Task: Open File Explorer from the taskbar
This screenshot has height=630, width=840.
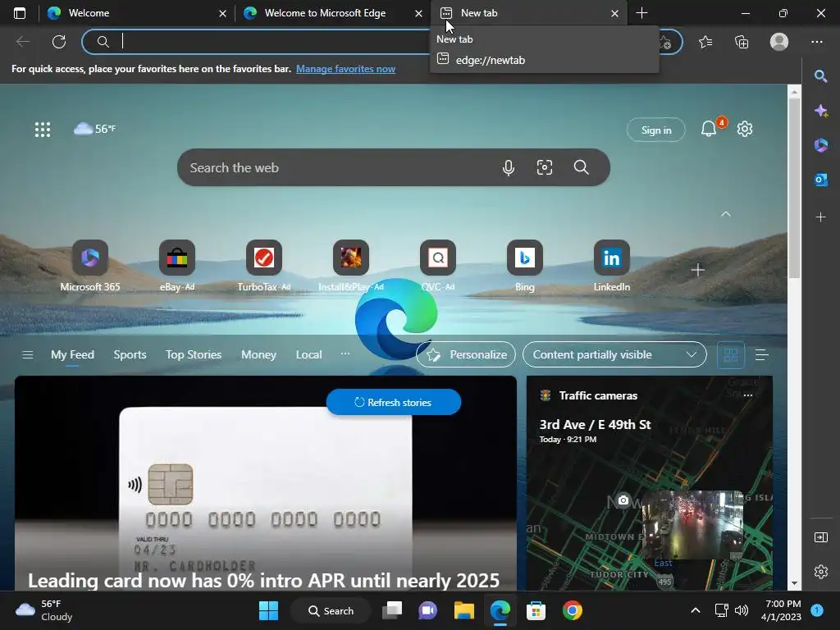Action: coord(464,610)
